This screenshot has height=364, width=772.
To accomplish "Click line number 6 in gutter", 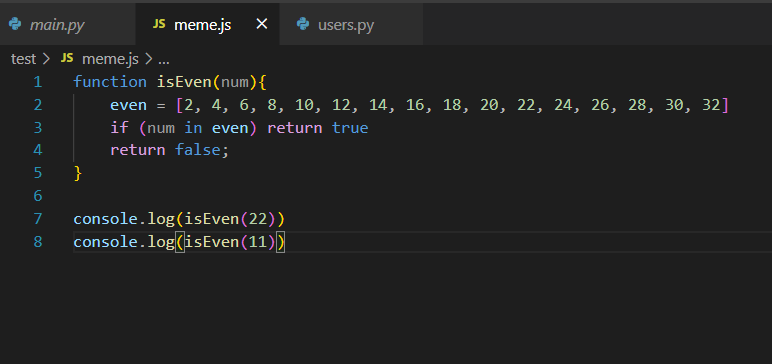I will [x=38, y=196].
